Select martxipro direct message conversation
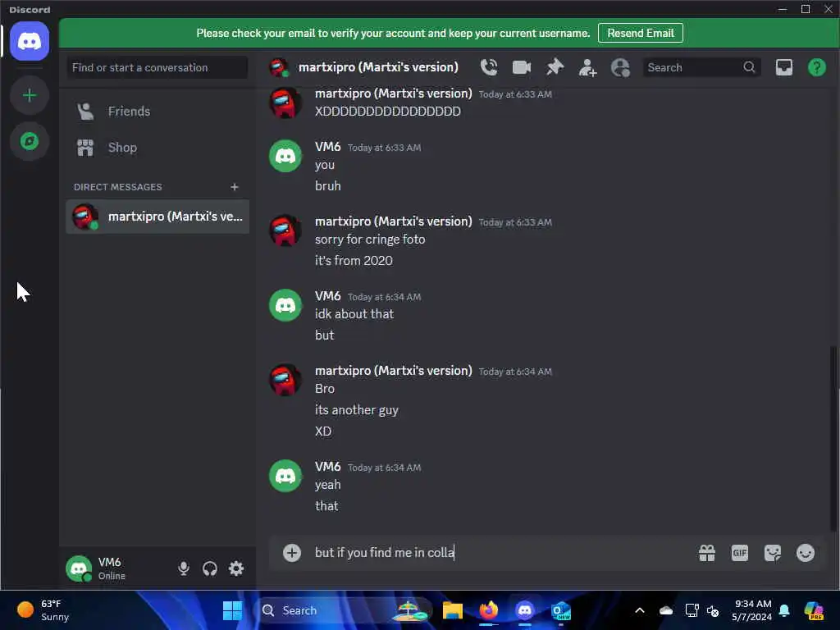 point(157,217)
